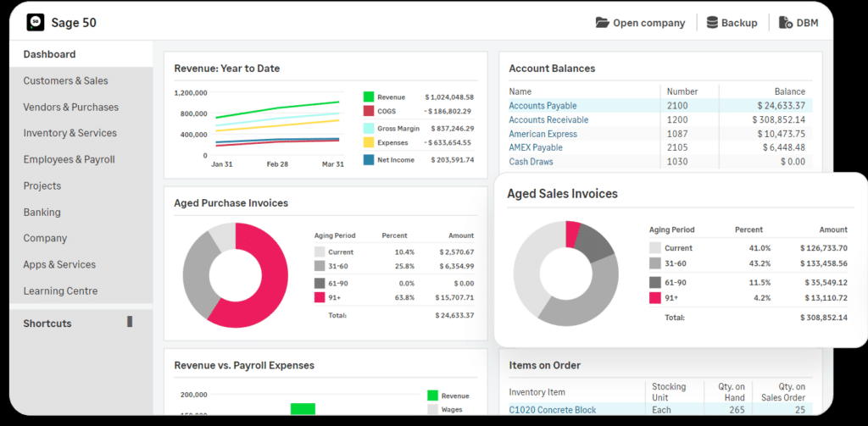
Task: Click the gray Wages legend swatch
Action: point(433,410)
